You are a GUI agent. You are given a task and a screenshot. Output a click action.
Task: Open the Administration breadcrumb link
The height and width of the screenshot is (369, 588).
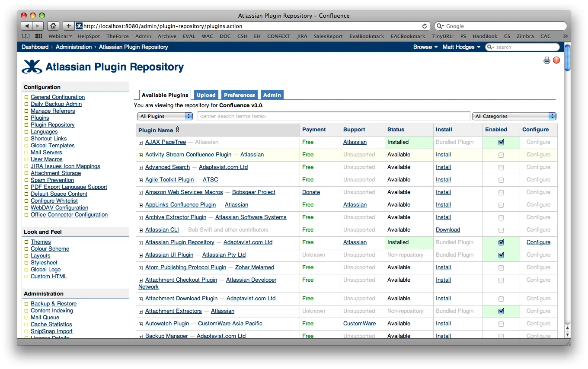tap(73, 47)
